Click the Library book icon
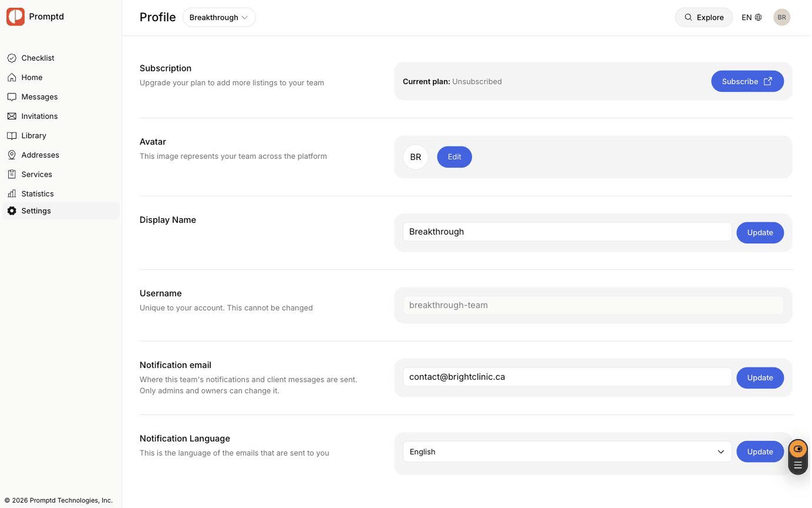Screen dimensions: 812x508 tap(12, 136)
